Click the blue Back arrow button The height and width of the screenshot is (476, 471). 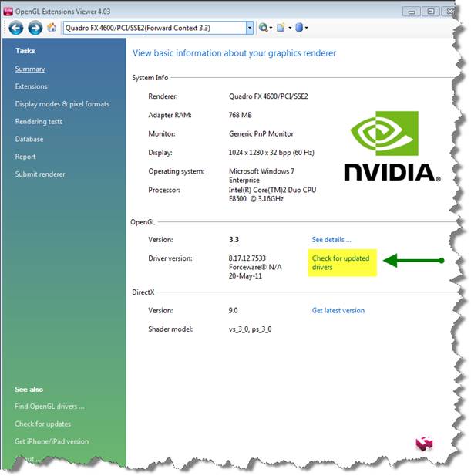pos(15,28)
